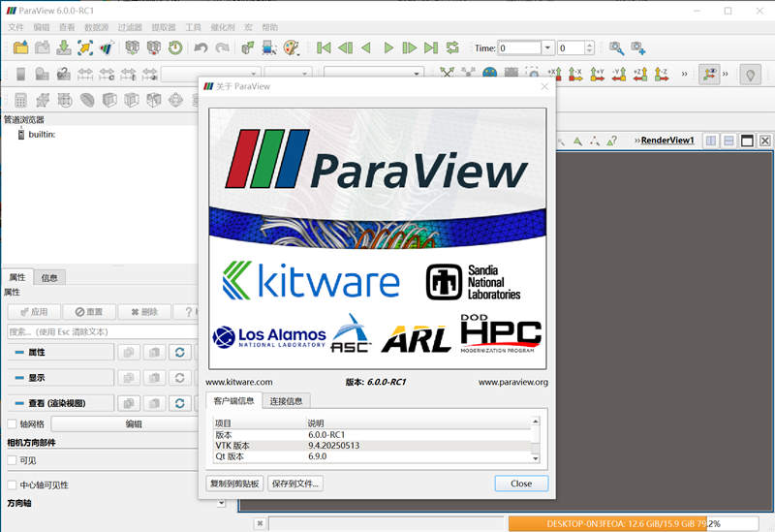The height and width of the screenshot is (532, 775).
Task: Set view direction to +Y
Action: click(597, 75)
